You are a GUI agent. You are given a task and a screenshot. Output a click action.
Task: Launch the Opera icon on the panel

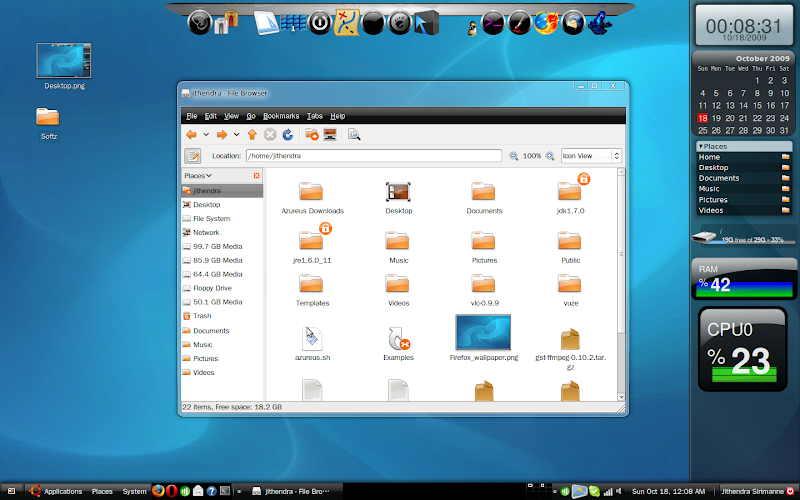point(172,491)
